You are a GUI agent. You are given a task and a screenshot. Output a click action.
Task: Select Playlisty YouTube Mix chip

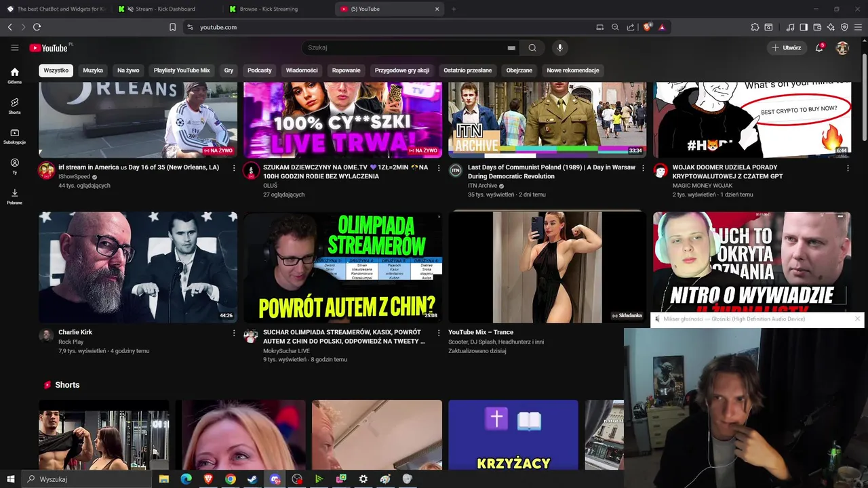(x=182, y=70)
